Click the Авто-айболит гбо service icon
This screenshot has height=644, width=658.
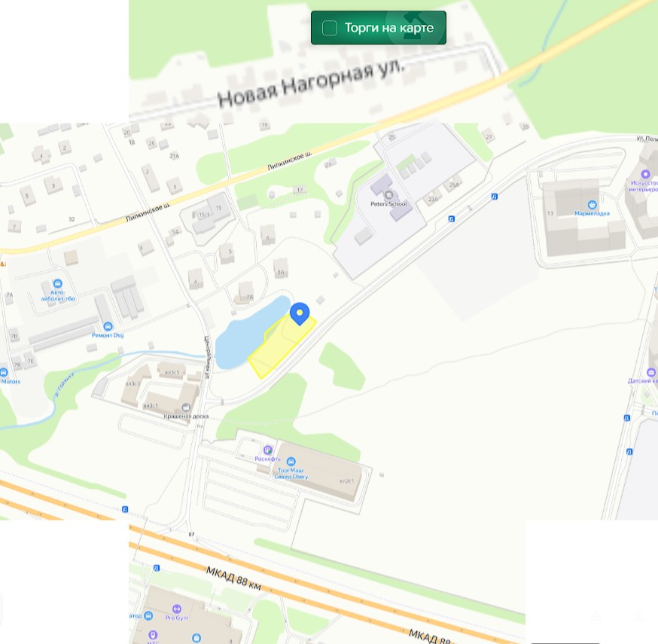click(x=57, y=283)
